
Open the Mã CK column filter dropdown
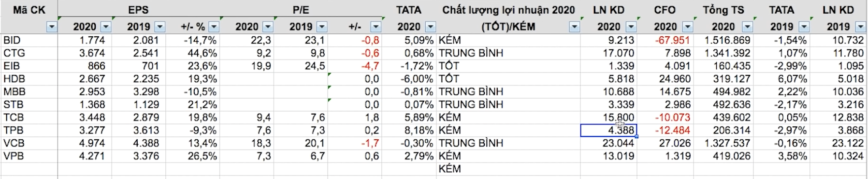click(52, 27)
